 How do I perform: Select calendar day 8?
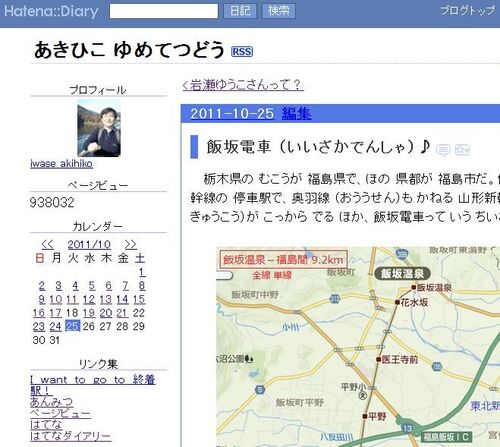coord(142,286)
